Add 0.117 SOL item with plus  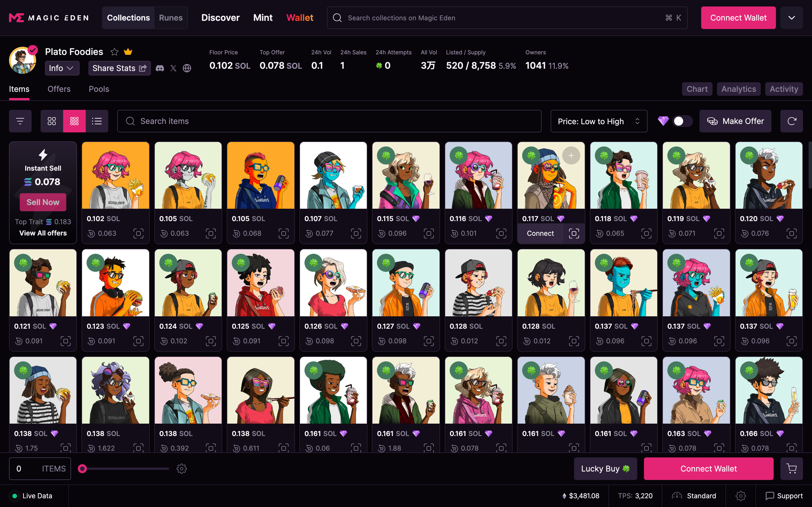click(x=571, y=155)
